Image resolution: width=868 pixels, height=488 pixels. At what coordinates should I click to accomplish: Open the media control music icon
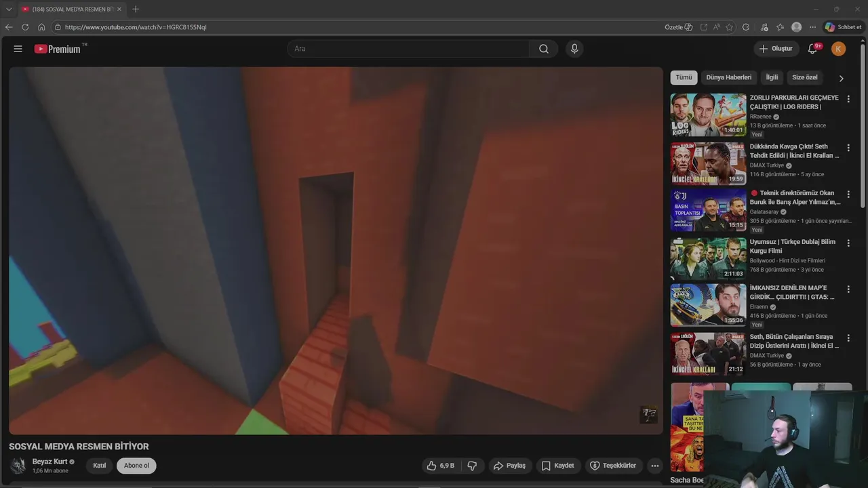click(x=764, y=27)
